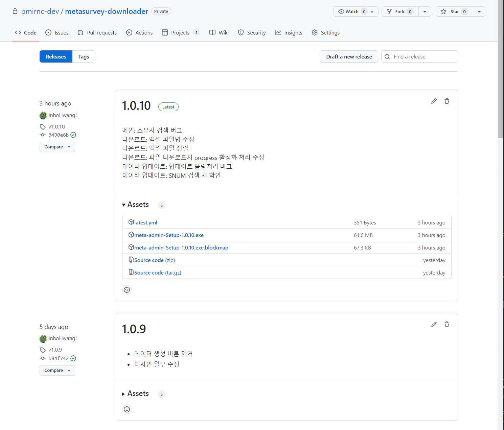Expand the Assets section of release 1.0.9
This screenshot has width=504, height=430.
coord(135,393)
